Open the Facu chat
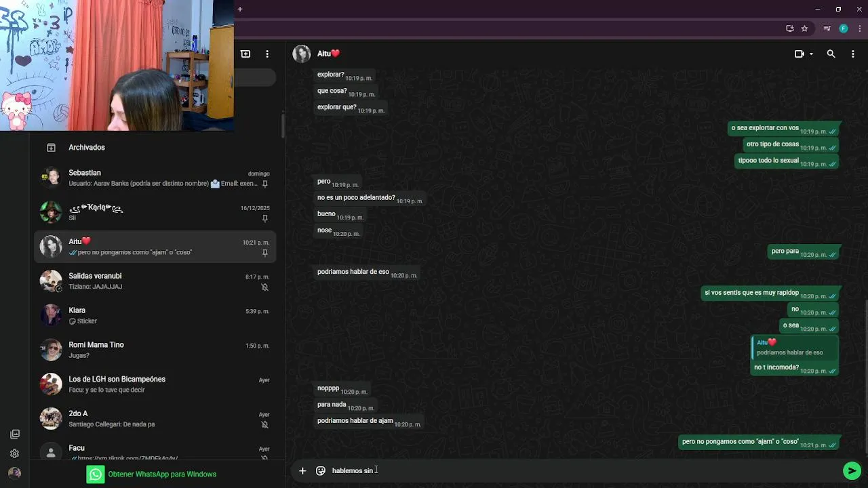This screenshot has height=488, width=868. tap(155, 450)
